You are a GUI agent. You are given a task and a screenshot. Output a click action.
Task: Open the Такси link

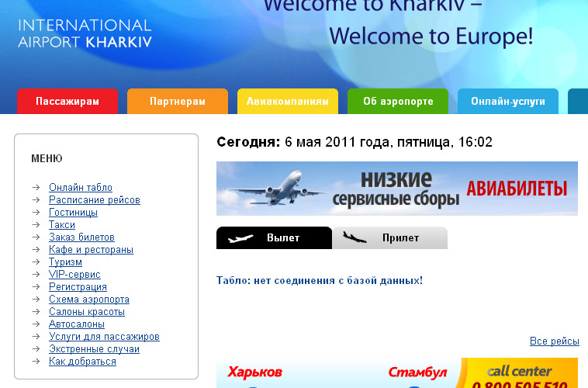coord(62,225)
